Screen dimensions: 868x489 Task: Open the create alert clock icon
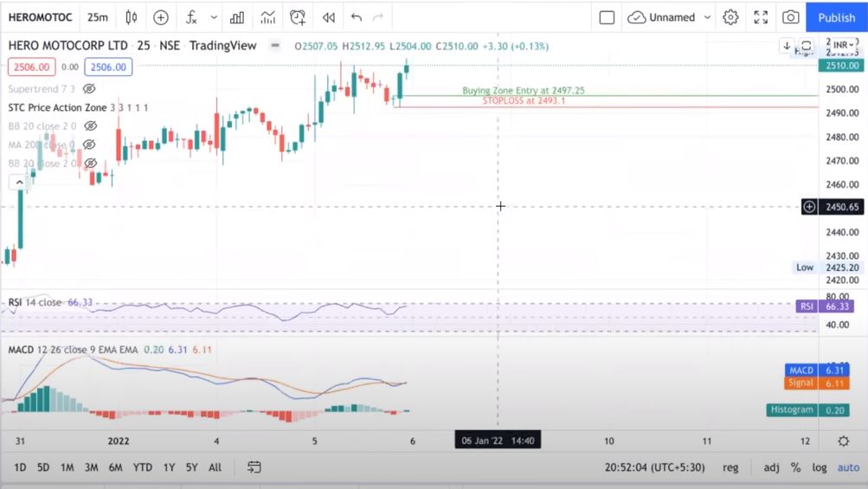[x=298, y=17]
